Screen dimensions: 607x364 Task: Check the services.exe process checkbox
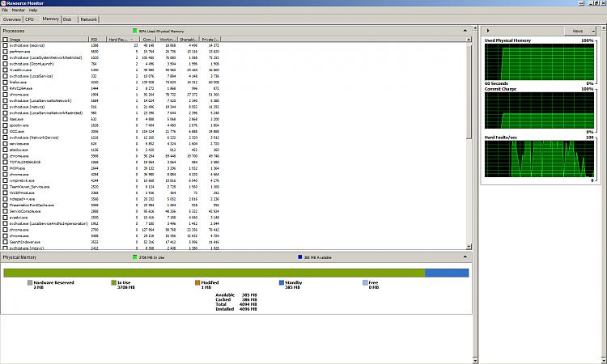click(5, 143)
